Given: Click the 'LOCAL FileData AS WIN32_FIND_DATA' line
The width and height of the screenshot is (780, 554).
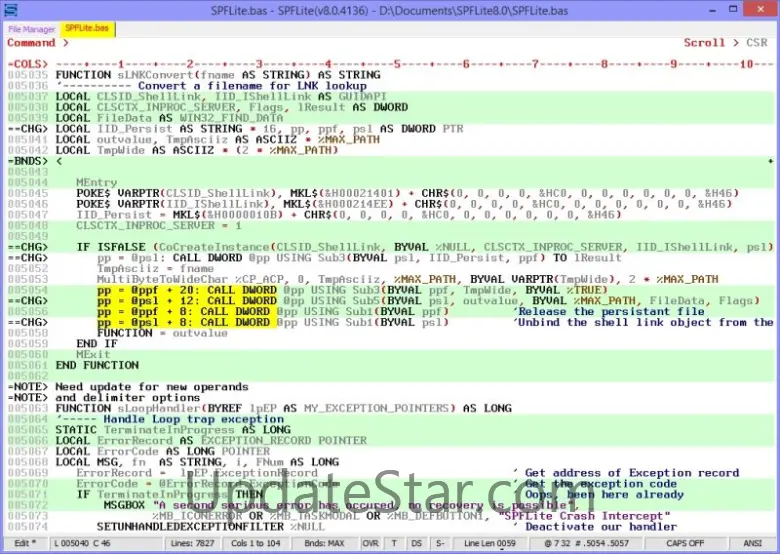Looking at the screenshot, I should pos(169,118).
